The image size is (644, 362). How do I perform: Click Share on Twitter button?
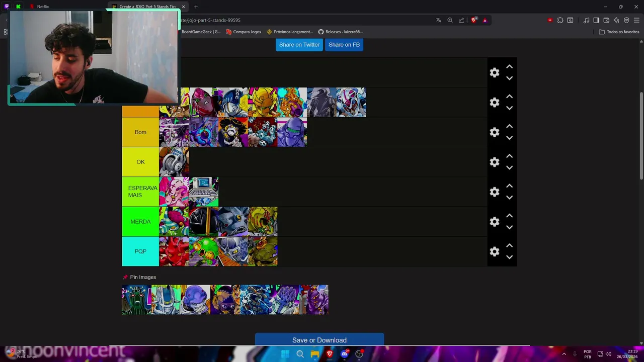[299, 45]
